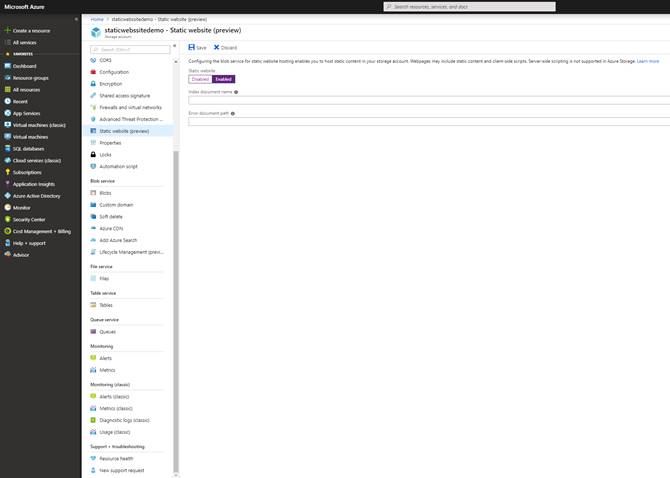670x478 pixels.
Task: Click the storage account cube icon
Action: [x=96, y=32]
